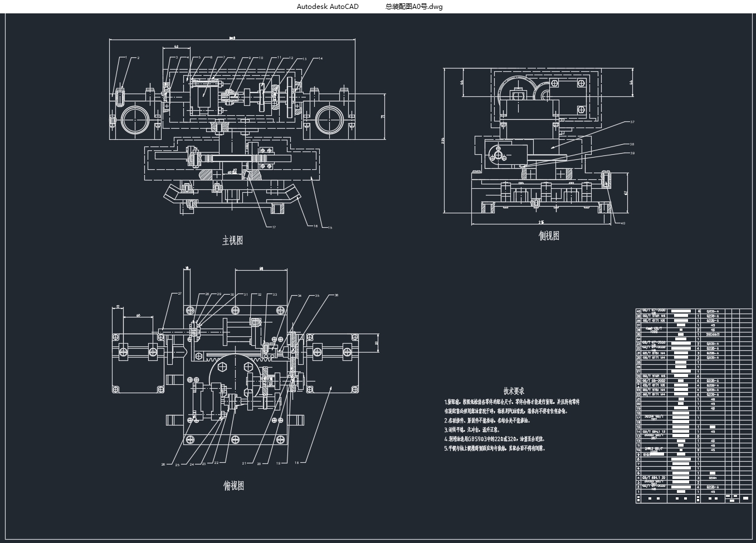Screen dimensions: 756x543
Task: Click requirement line 3 about 运转平稳
Action: (x=472, y=430)
